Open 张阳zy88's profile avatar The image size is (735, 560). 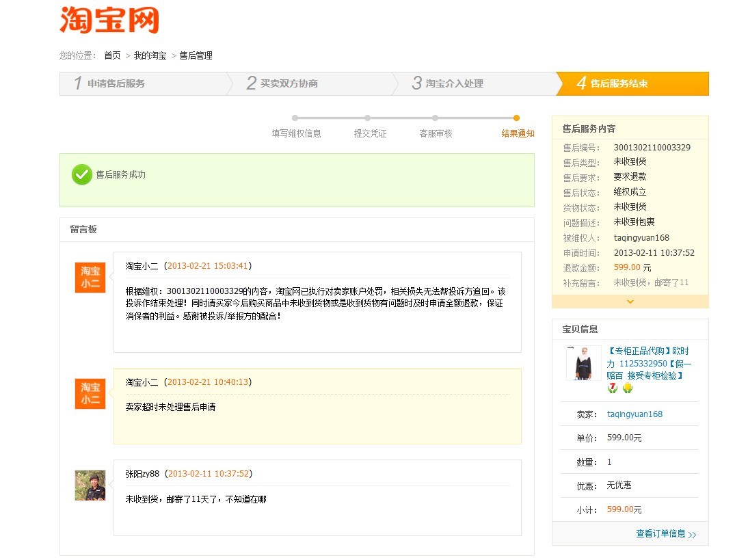tap(90, 485)
